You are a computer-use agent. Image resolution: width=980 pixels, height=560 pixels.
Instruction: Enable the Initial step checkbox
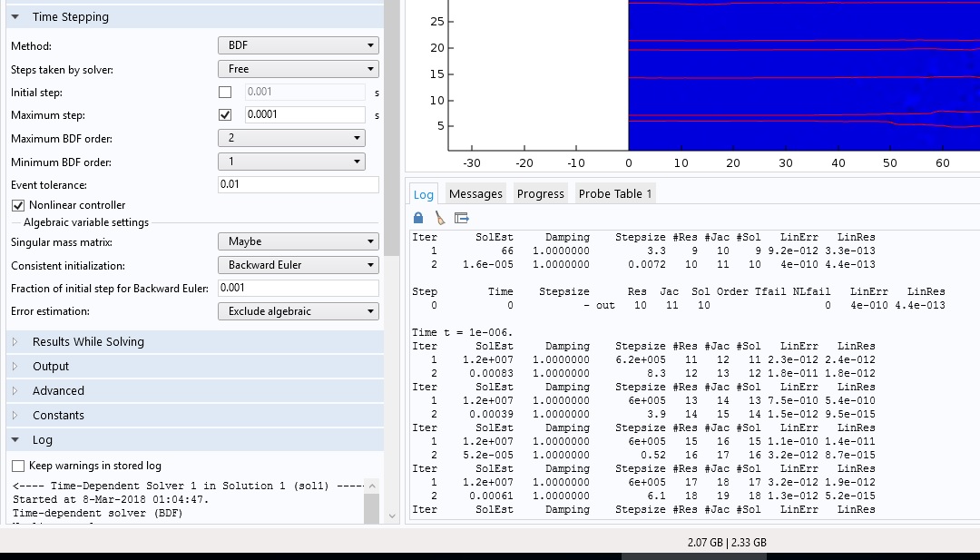[x=225, y=92]
